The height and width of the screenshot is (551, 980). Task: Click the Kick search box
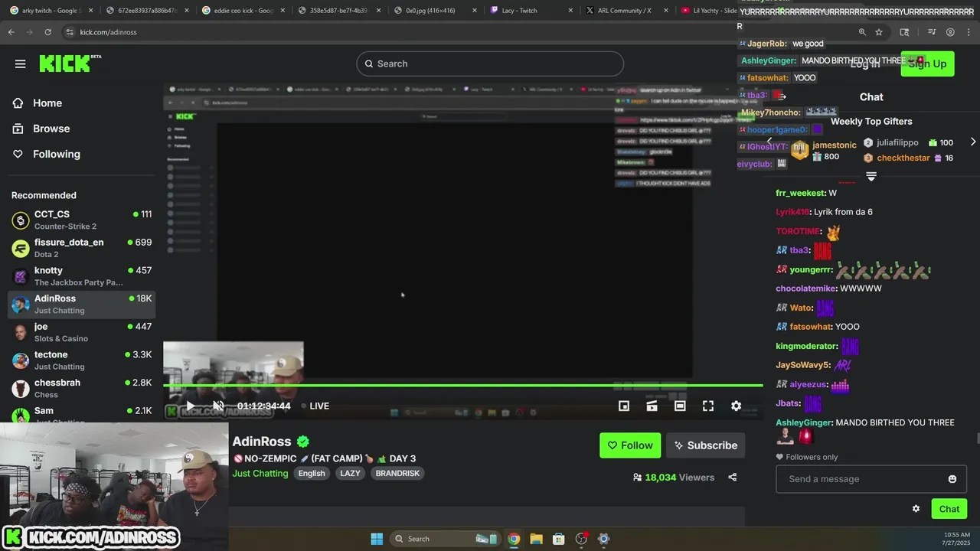[490, 64]
